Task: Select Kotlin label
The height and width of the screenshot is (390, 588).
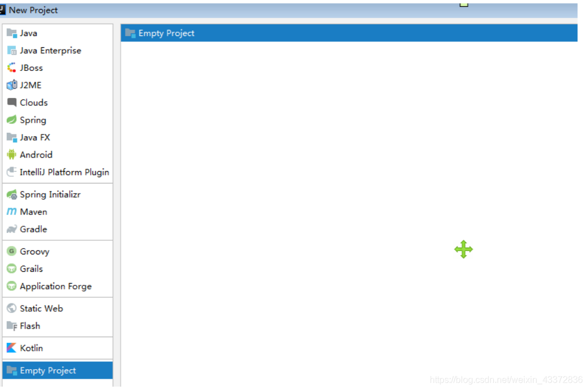Action: coord(32,348)
